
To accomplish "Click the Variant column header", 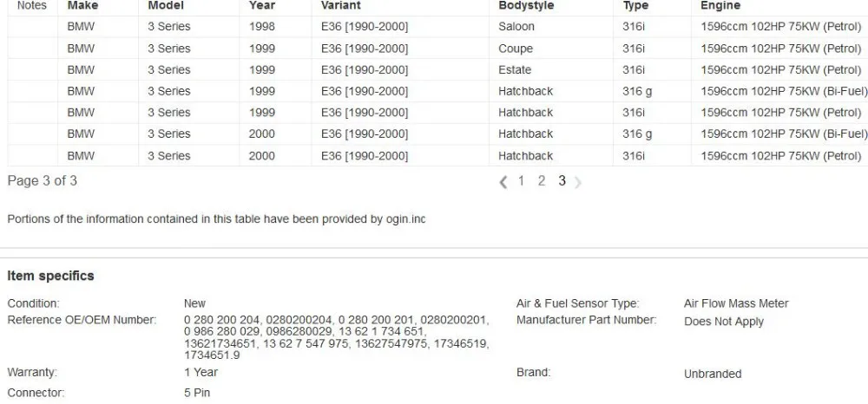I will 340,5.
